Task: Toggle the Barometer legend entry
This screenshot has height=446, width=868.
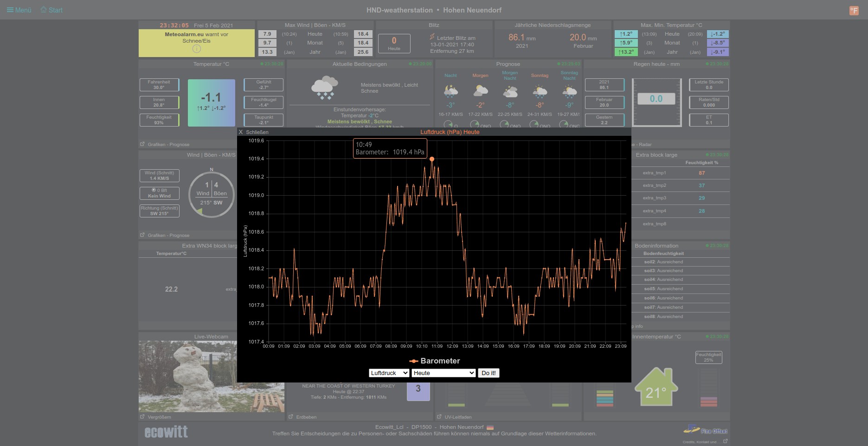Action: (434, 361)
